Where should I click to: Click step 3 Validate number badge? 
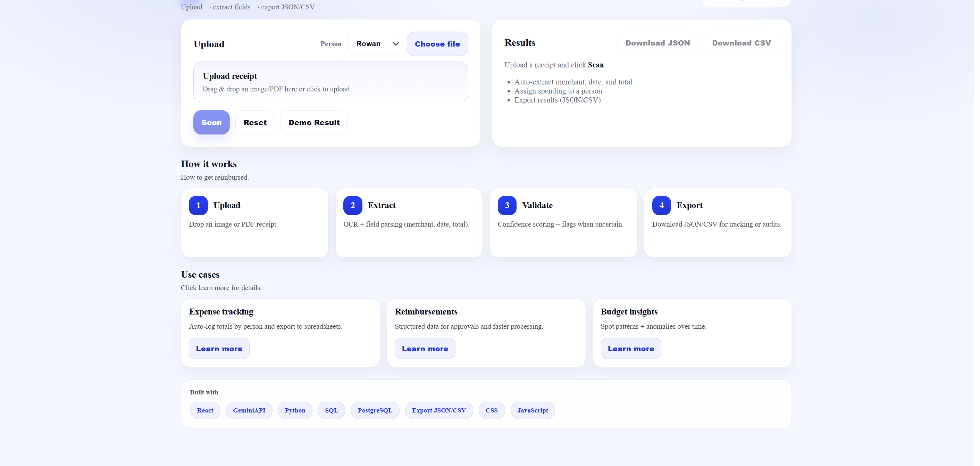coord(507,206)
